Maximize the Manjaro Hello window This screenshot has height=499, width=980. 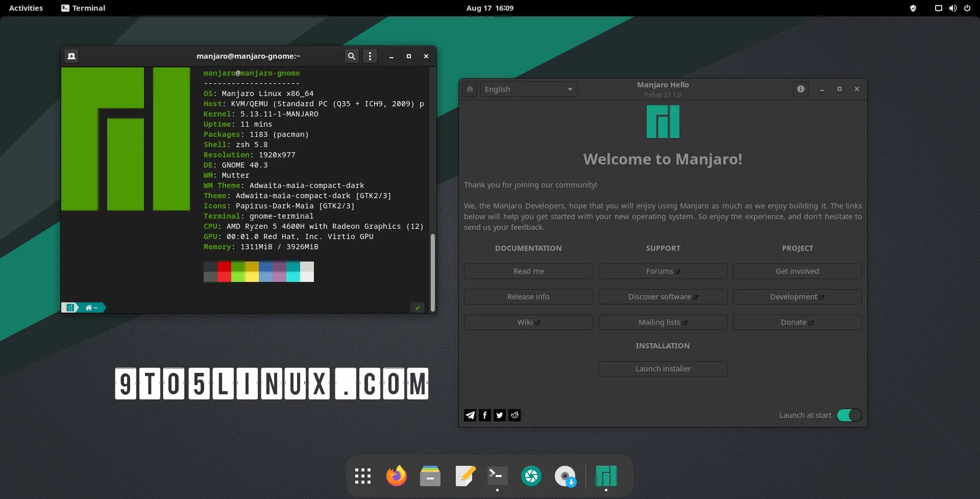(x=840, y=89)
